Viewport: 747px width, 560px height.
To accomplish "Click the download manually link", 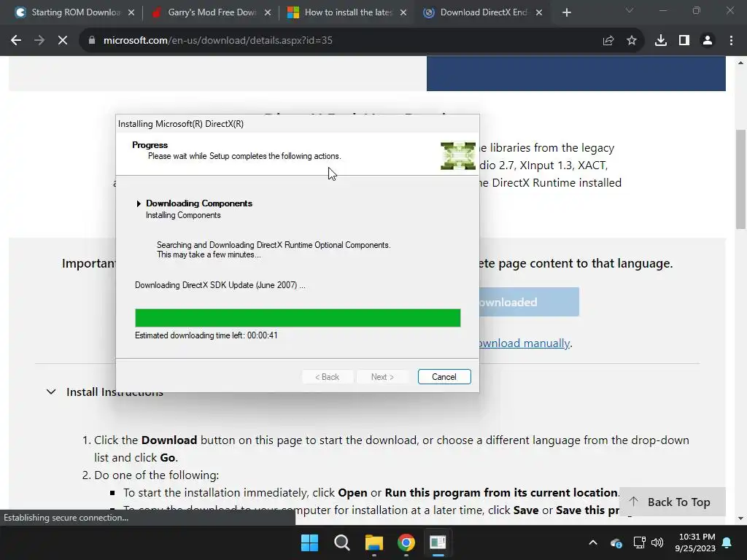I will pos(524,343).
